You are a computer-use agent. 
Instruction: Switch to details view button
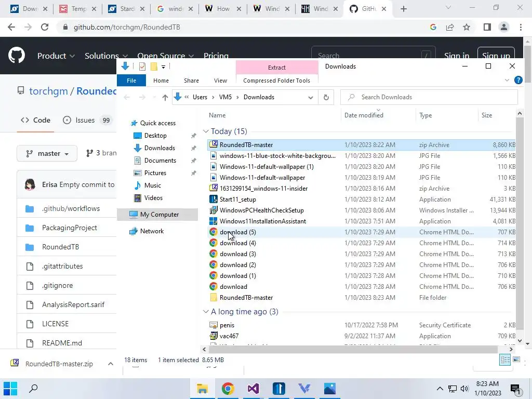coord(505,360)
